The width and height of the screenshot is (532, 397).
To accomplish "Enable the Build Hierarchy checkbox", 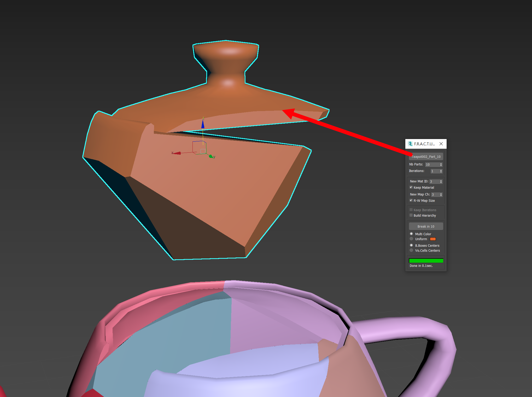I will [411, 215].
